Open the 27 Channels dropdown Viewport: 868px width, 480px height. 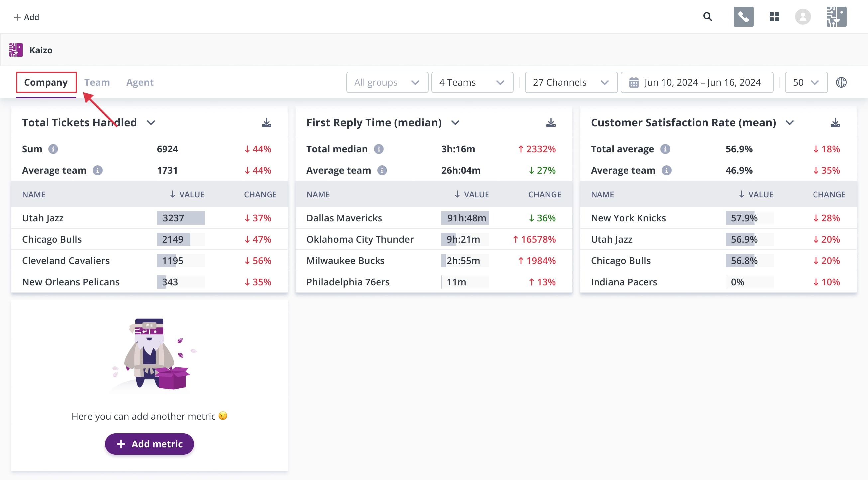pyautogui.click(x=571, y=82)
